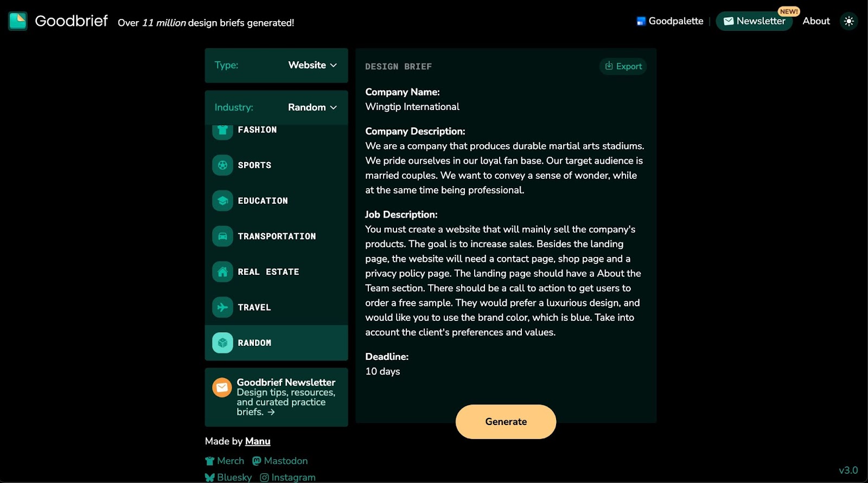This screenshot has width=868, height=483.
Task: Open the Bluesky link
Action: click(x=228, y=477)
